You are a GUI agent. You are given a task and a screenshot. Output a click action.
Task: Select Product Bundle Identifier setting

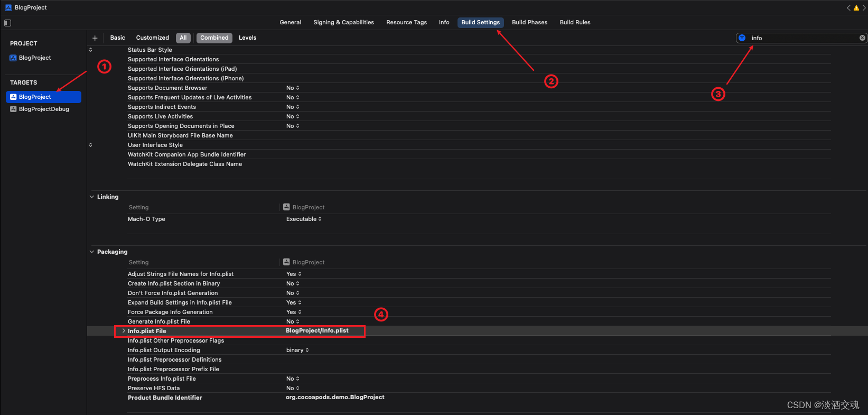click(165, 398)
